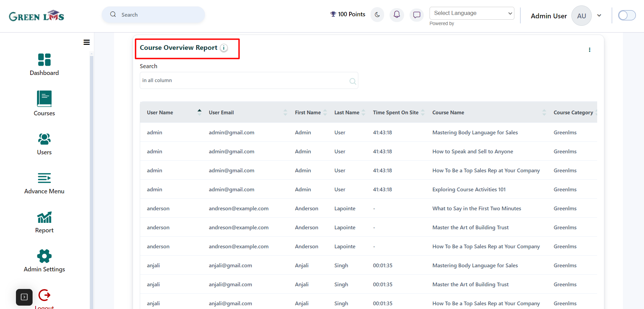Click 'How to Speak and Sell to Anyone'

point(473,152)
